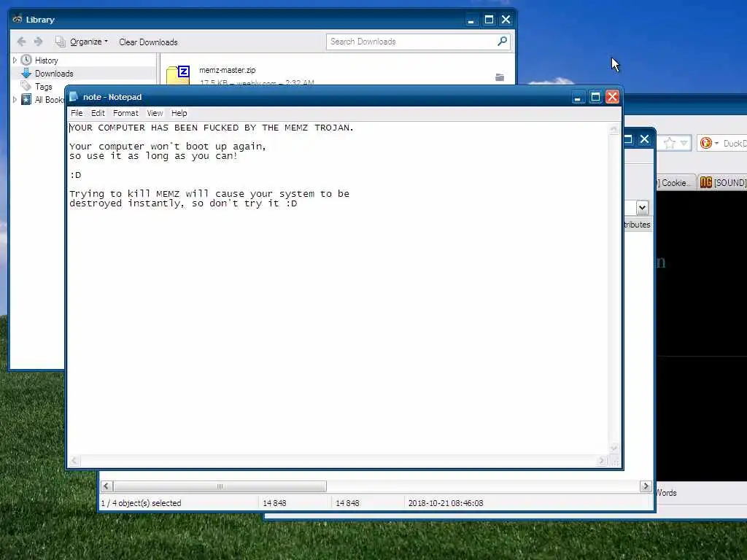Click file manager horizontal scrollbar thumb

(x=220, y=486)
